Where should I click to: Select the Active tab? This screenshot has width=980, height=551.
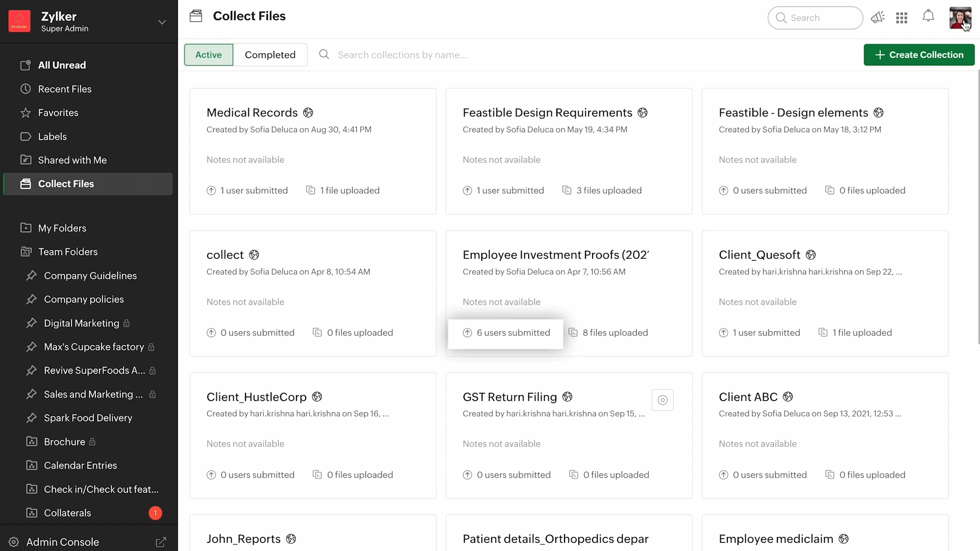tap(208, 55)
